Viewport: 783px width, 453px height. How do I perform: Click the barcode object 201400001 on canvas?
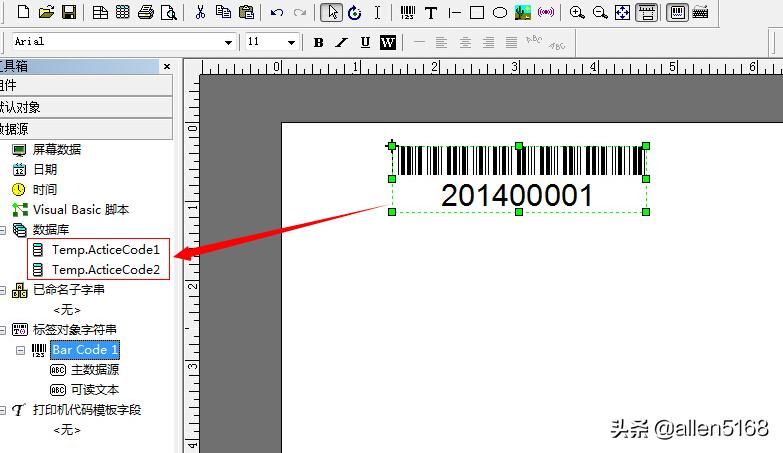(518, 178)
